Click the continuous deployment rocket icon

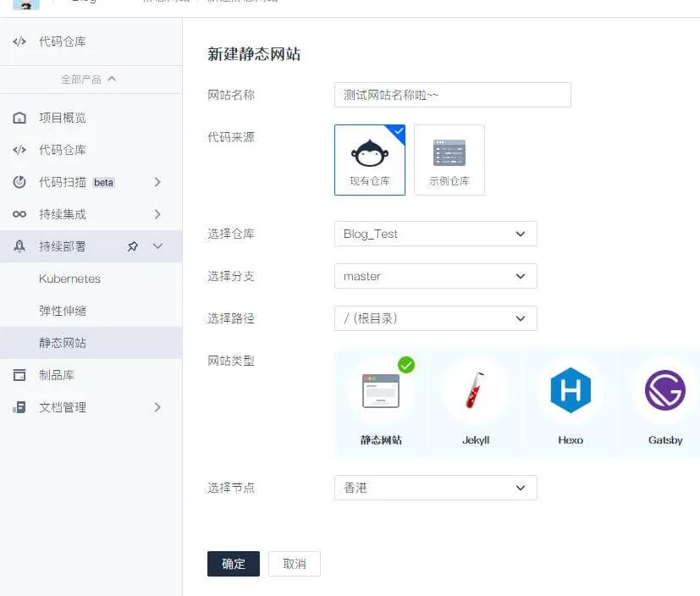[x=19, y=246]
